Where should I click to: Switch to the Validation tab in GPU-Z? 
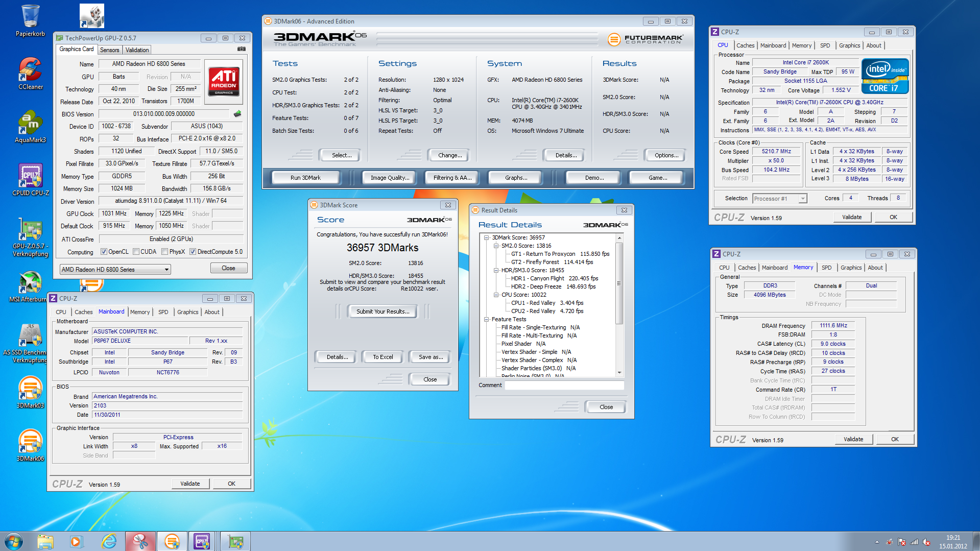point(137,50)
